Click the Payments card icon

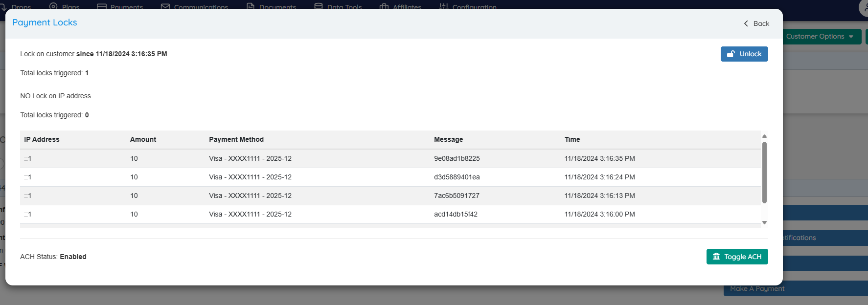pyautogui.click(x=102, y=6)
